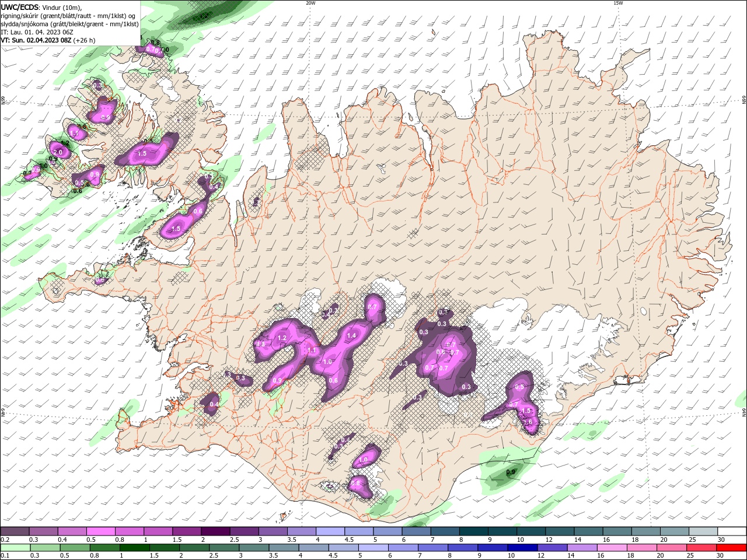Select the darkest green swatch between 1 and 1.5
747x560 pixels.
134,548
